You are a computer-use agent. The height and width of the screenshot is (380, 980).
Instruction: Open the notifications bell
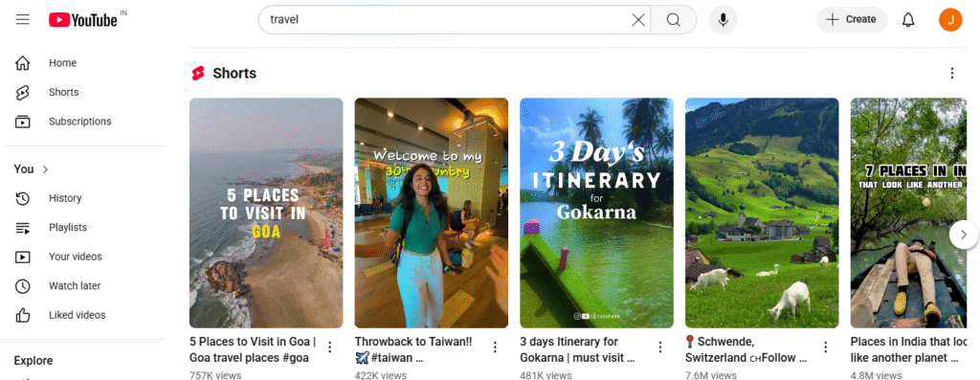tap(908, 20)
